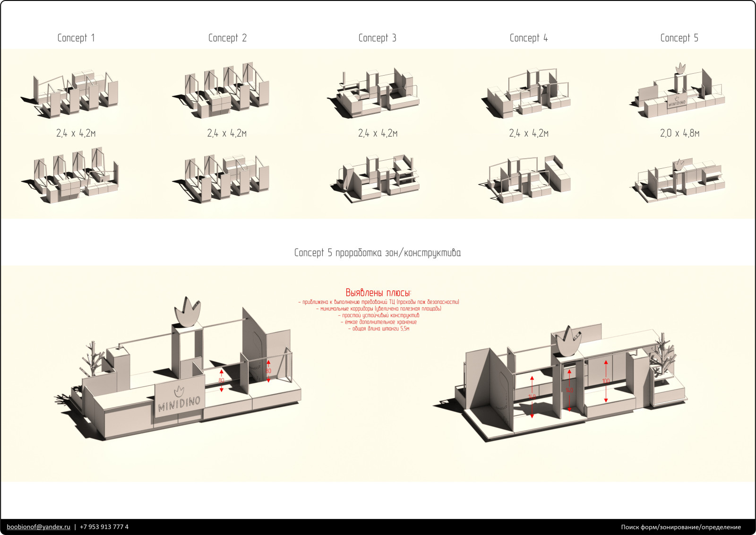Image resolution: width=756 pixels, height=535 pixels.
Task: Click the MINIDINO sign on left render
Action: pos(179,399)
